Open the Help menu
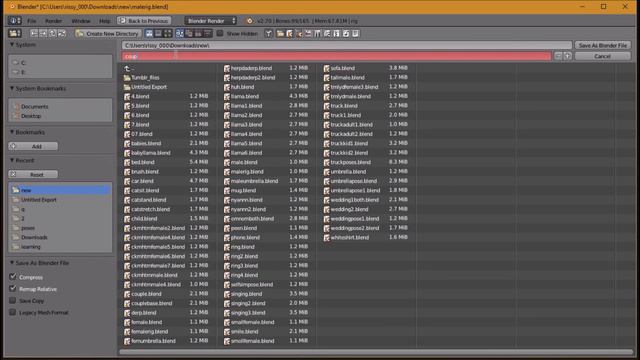This screenshot has height=360, width=640. coord(104,21)
